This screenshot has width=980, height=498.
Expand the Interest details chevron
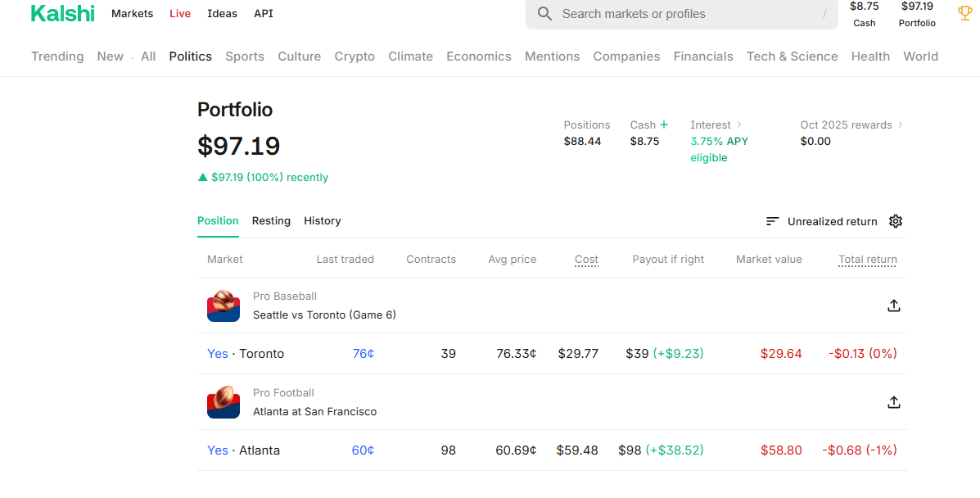(739, 124)
